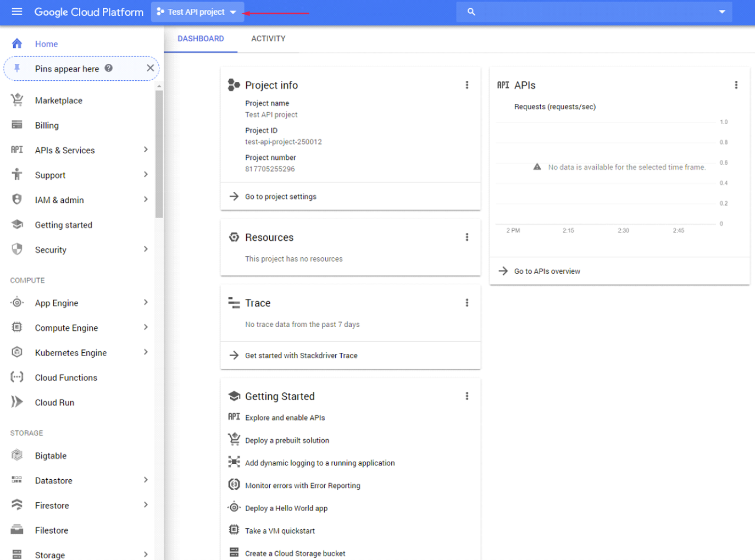Go to project settings link
The height and width of the screenshot is (560, 755).
click(280, 196)
